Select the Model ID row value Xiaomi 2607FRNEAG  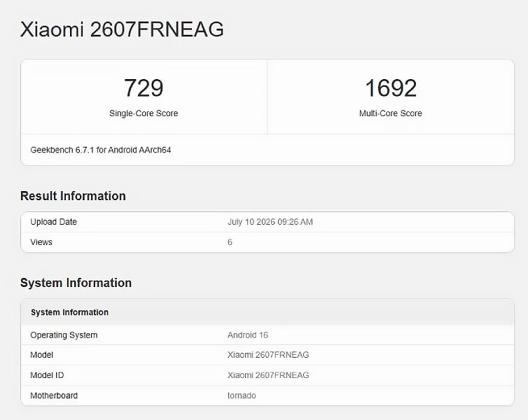[x=268, y=375]
